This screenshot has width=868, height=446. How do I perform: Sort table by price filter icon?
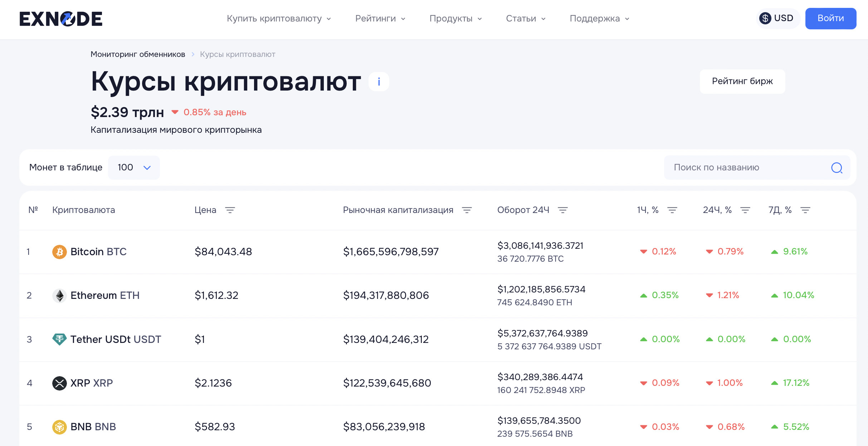230,210
